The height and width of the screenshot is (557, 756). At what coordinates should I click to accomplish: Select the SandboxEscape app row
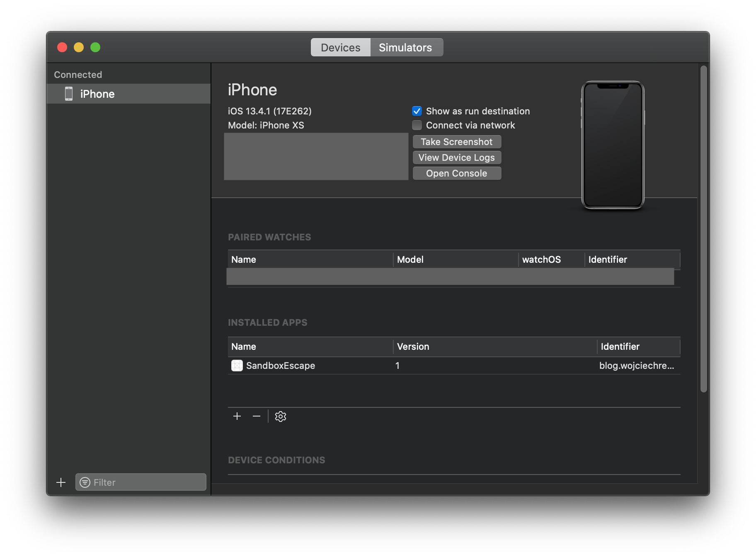(454, 366)
